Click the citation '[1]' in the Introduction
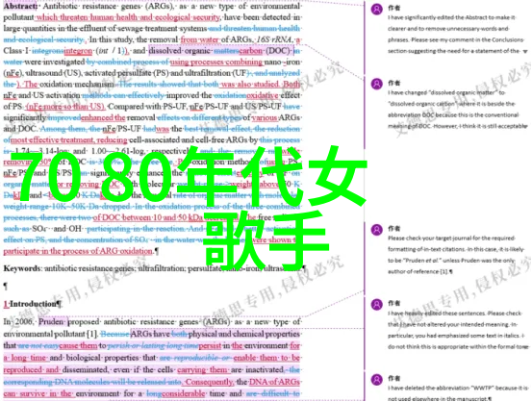The image size is (532, 402). click(x=92, y=334)
